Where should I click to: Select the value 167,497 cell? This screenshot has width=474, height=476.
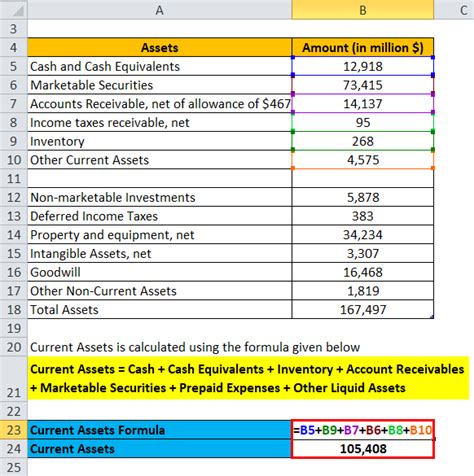point(363,309)
